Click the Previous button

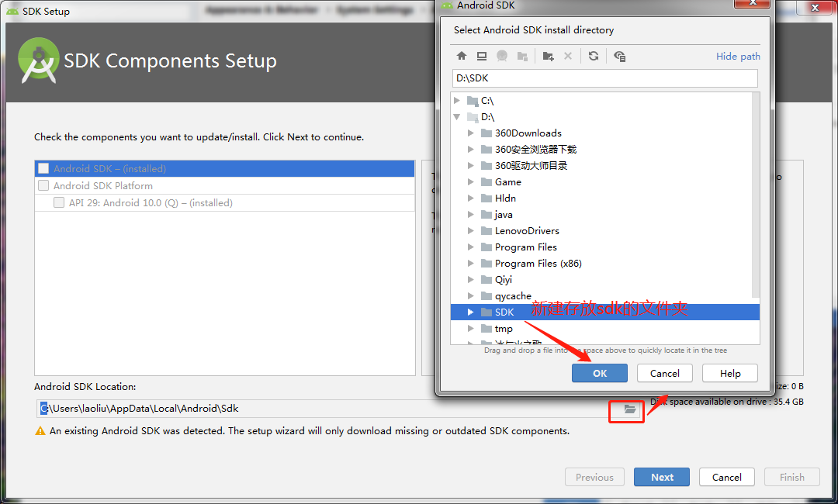[594, 478]
